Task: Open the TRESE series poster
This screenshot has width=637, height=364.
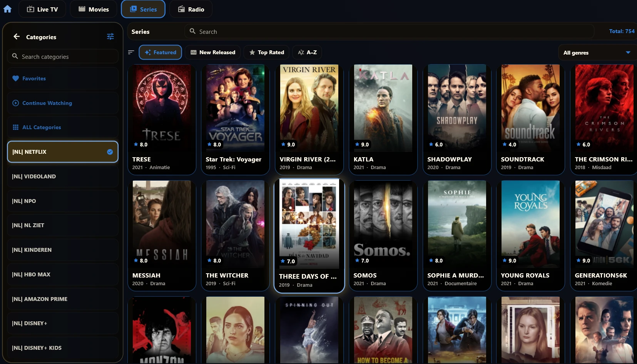Action: coord(162,108)
